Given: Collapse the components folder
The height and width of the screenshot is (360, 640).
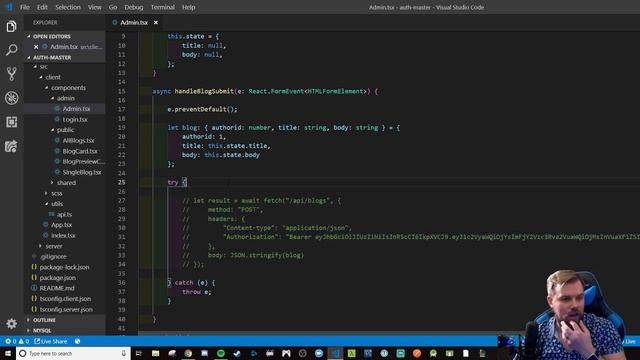Looking at the screenshot, I should coord(68,88).
